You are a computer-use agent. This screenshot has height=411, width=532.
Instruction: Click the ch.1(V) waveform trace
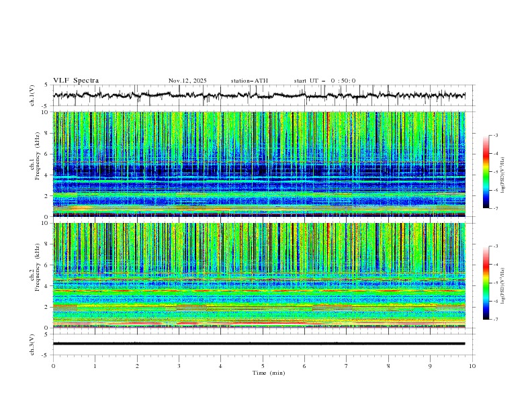(259, 95)
